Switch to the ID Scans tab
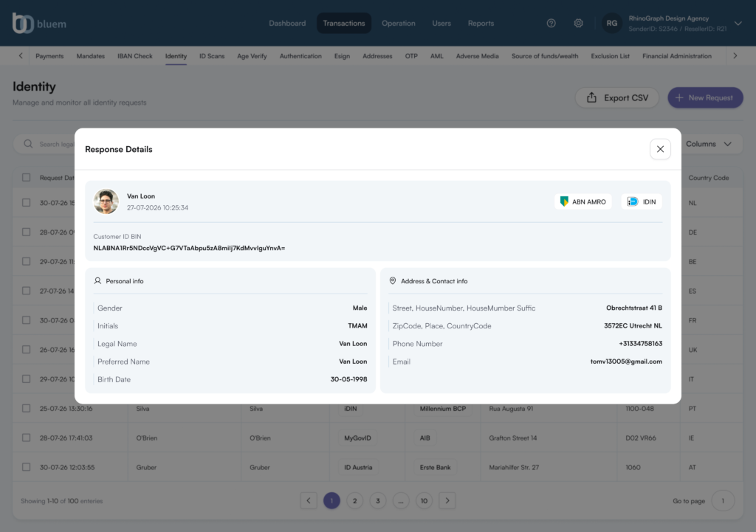The width and height of the screenshot is (756, 532). click(212, 56)
